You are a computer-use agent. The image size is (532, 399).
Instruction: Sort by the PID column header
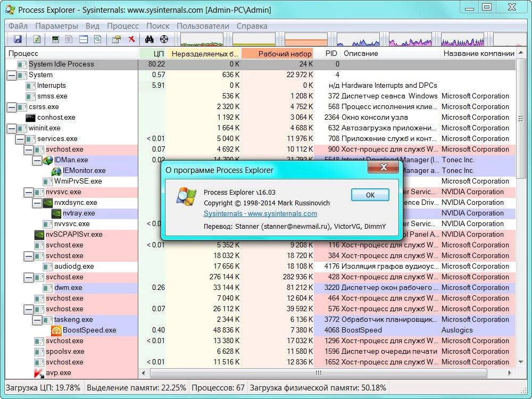(x=328, y=54)
